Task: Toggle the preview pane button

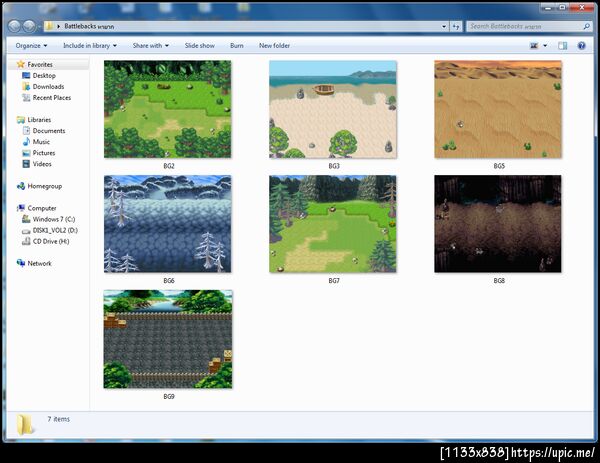Action: coord(562,46)
